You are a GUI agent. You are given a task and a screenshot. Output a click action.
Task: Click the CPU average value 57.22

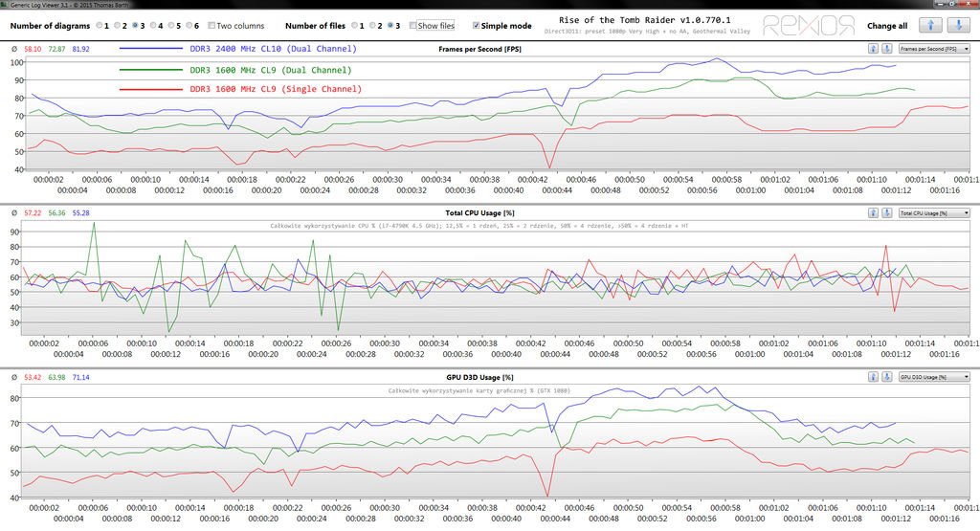point(33,213)
